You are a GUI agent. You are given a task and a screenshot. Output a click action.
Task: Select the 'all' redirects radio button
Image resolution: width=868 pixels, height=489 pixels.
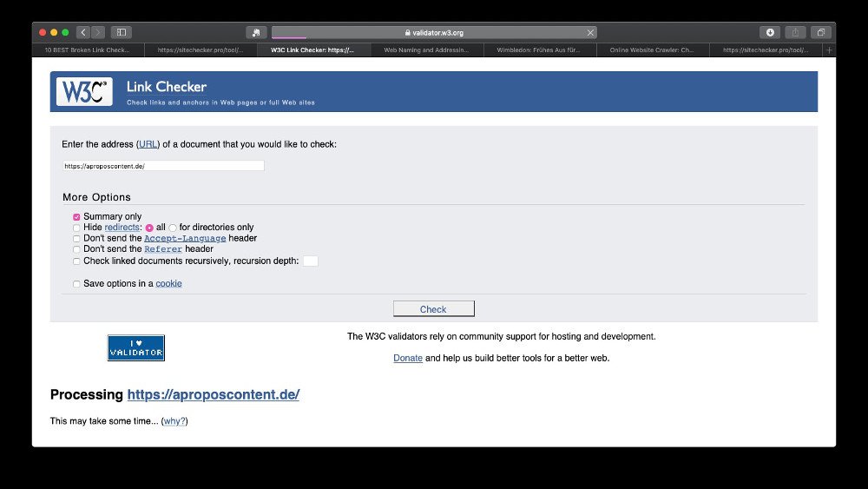(x=149, y=228)
